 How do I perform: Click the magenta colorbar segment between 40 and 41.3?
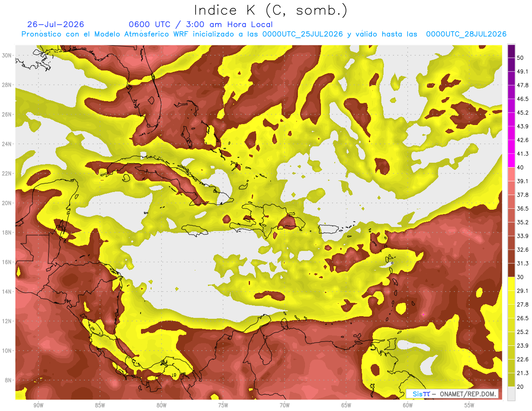(511, 160)
